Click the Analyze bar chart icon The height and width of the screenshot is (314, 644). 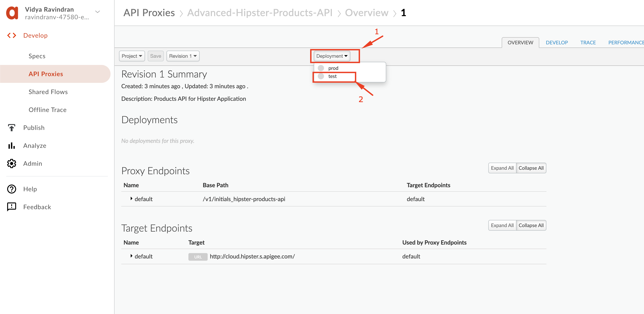(x=11, y=146)
